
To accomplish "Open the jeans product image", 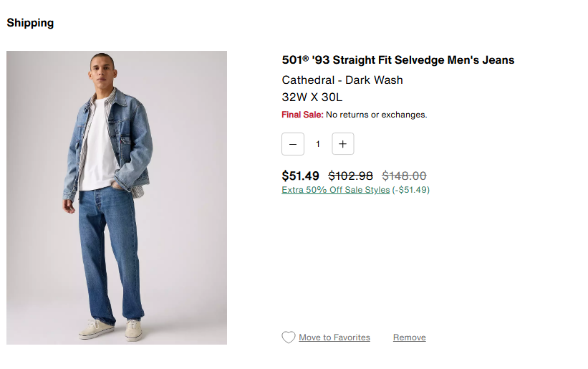I will tap(117, 198).
